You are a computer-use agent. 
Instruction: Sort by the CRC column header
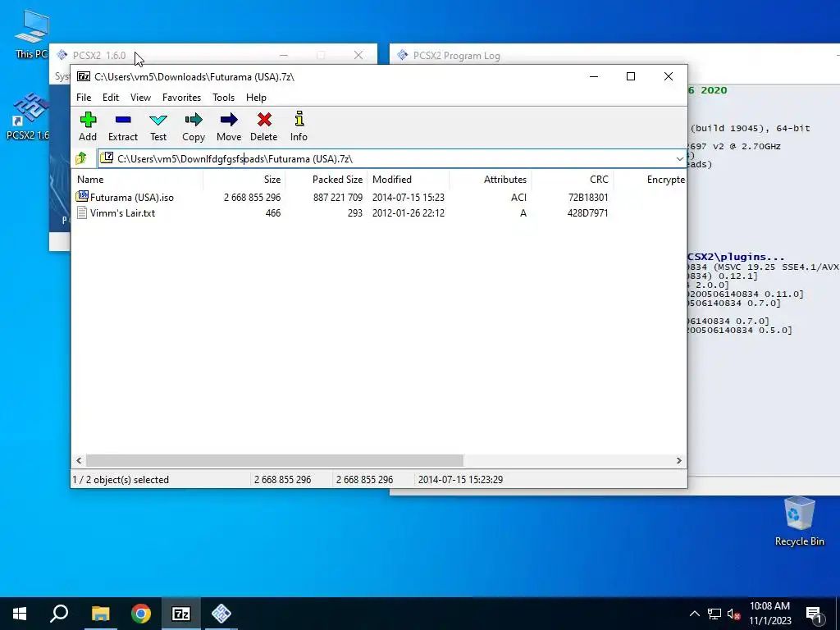click(572, 180)
